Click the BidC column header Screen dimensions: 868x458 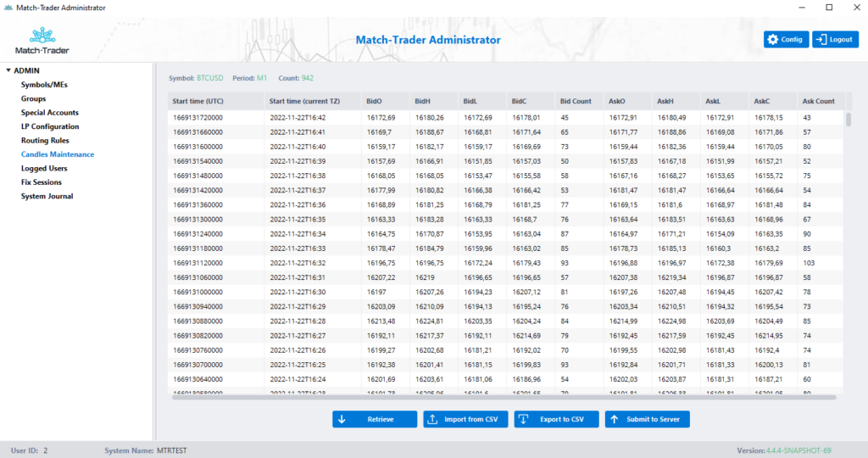(531, 101)
